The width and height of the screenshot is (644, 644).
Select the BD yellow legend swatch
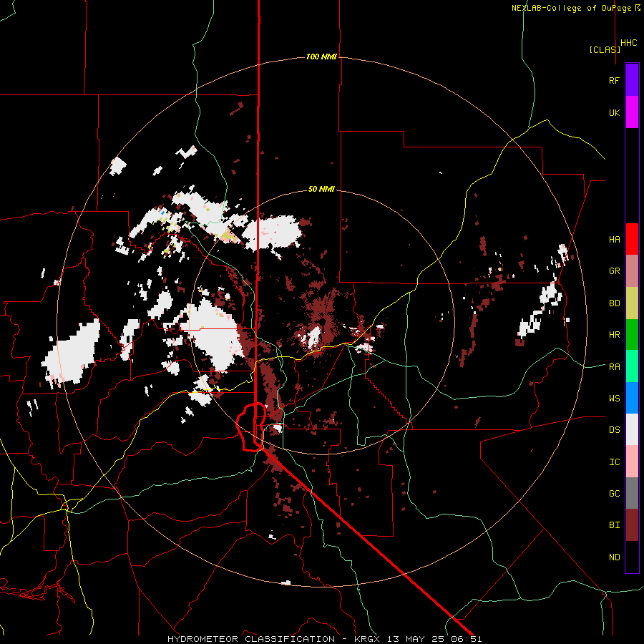(x=632, y=303)
